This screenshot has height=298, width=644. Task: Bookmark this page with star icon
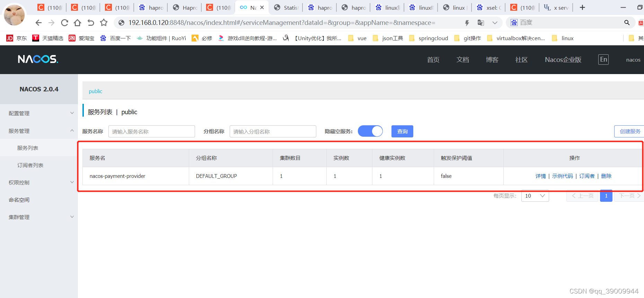(x=104, y=22)
